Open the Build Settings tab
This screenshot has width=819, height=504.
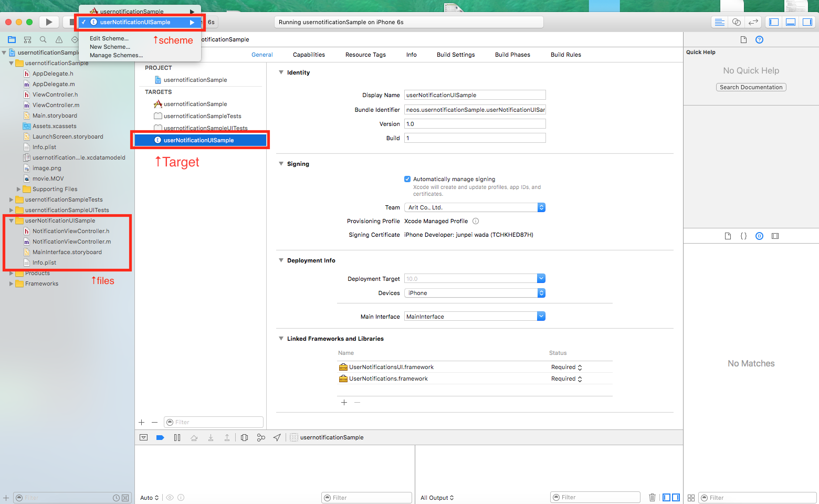pos(456,55)
